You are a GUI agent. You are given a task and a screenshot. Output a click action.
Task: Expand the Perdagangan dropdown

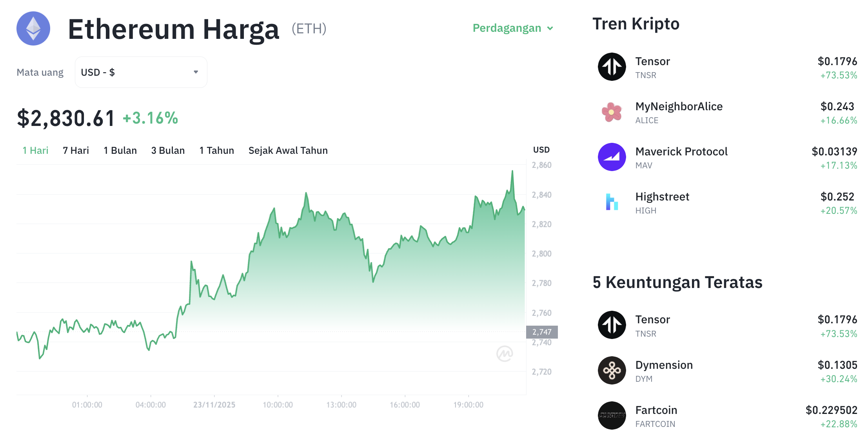tap(512, 28)
